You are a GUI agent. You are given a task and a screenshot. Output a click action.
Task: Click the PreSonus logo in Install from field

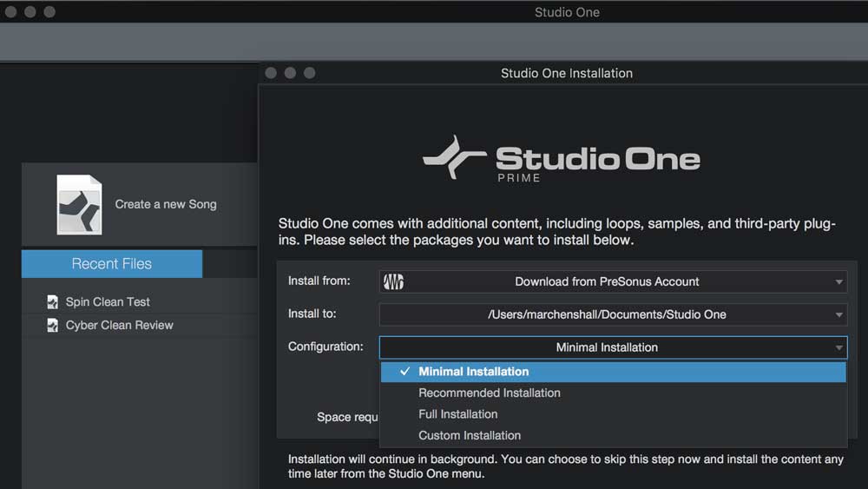pyautogui.click(x=394, y=282)
